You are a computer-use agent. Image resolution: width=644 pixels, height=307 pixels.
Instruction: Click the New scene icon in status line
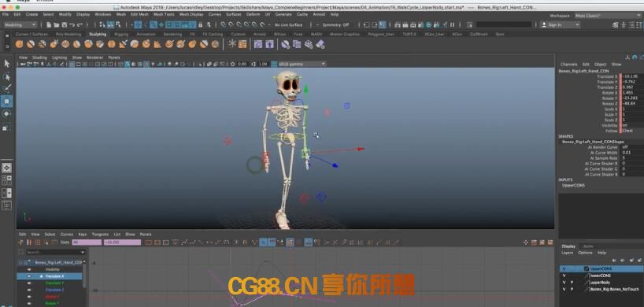pos(49,25)
